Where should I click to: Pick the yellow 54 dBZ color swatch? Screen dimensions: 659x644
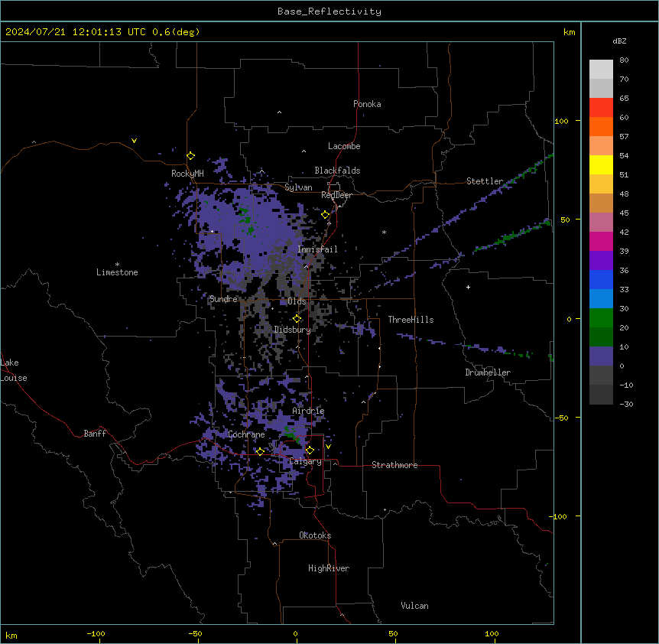tap(601, 164)
